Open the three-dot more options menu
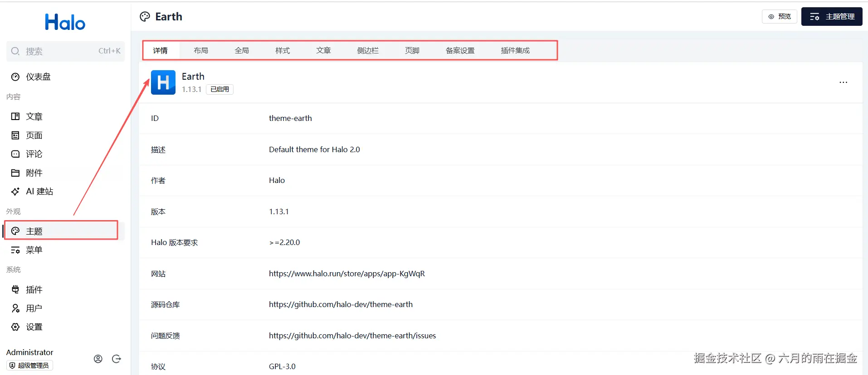 point(844,82)
